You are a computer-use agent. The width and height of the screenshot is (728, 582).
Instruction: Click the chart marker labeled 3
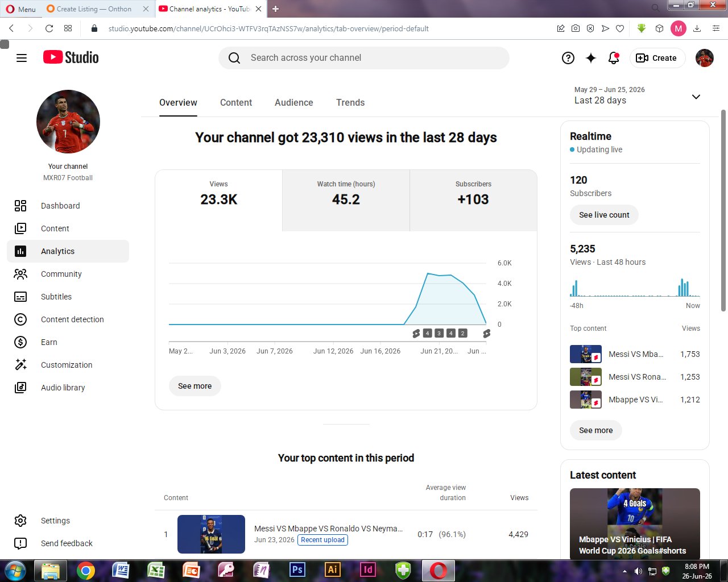[x=439, y=333]
